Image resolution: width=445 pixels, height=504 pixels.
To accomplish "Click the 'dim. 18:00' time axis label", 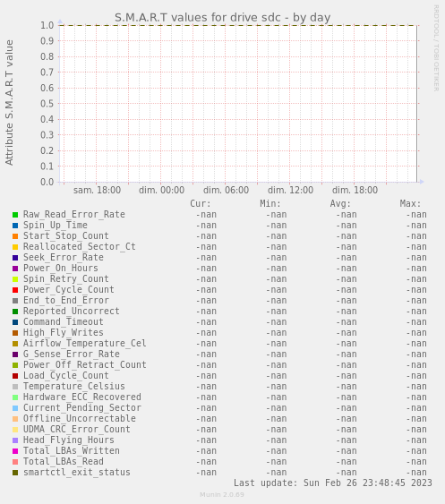I will pyautogui.click(x=355, y=190).
